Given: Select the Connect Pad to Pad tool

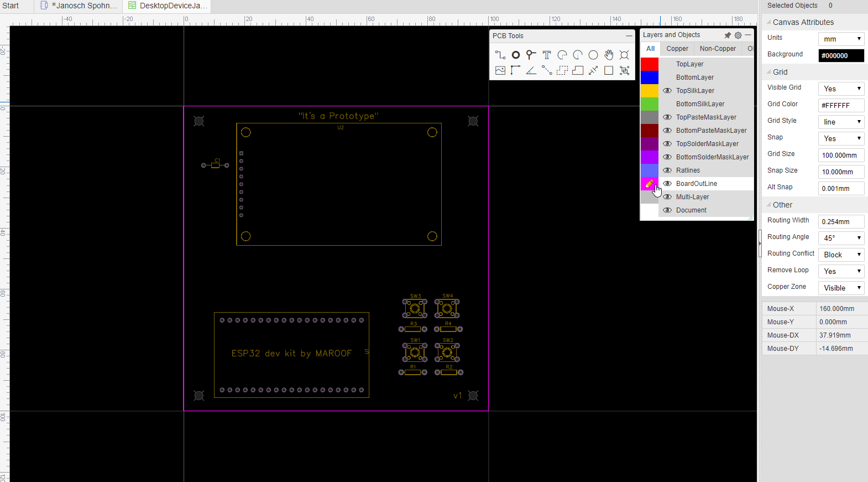Looking at the screenshot, I should [547, 70].
